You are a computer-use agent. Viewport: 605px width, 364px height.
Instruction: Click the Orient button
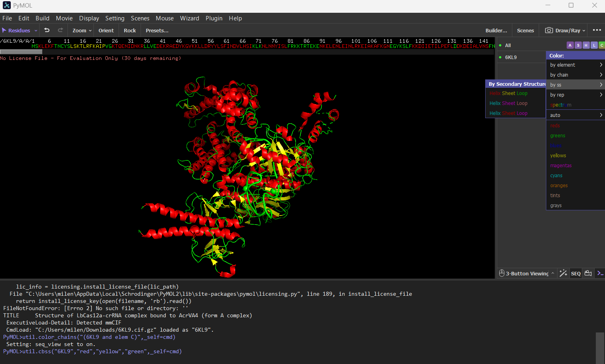pos(106,30)
